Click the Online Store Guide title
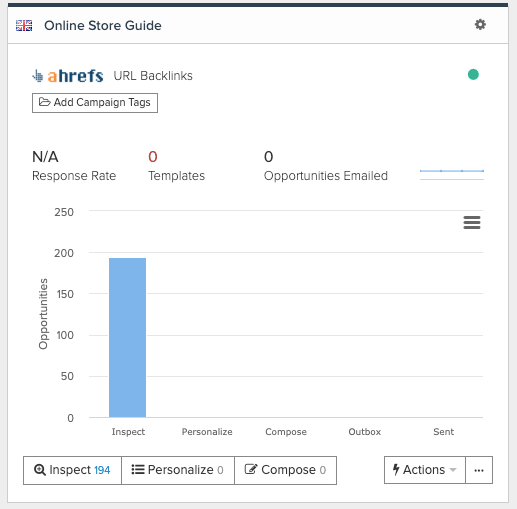Screen dimensions: 517x509 [x=103, y=26]
